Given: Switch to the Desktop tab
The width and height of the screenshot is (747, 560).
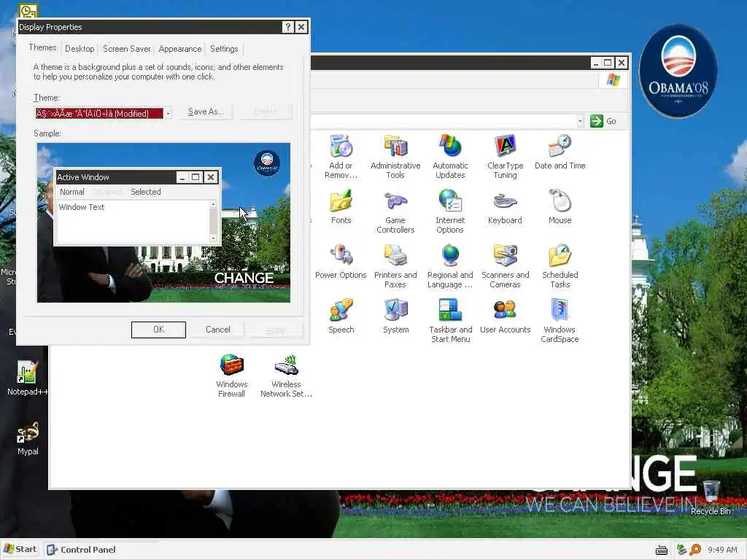Looking at the screenshot, I should [x=80, y=49].
